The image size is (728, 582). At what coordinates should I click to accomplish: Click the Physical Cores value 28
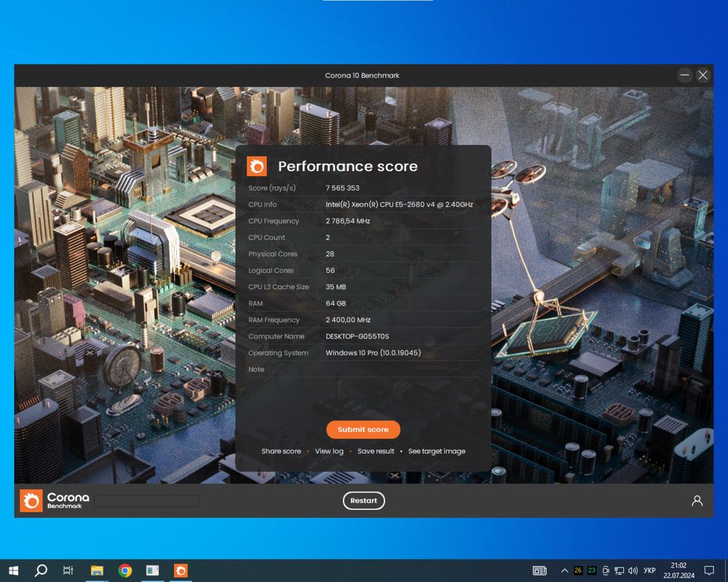click(330, 254)
